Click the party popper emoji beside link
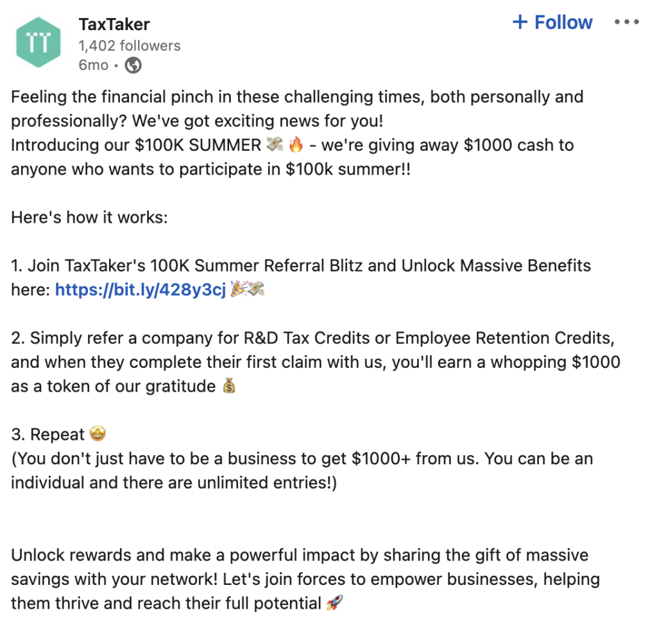 (x=239, y=289)
